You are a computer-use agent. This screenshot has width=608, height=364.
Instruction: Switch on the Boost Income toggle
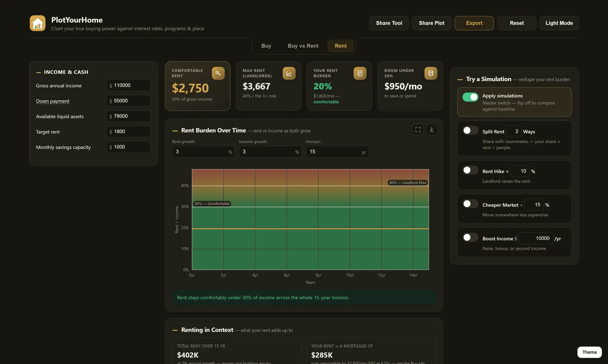point(470,237)
